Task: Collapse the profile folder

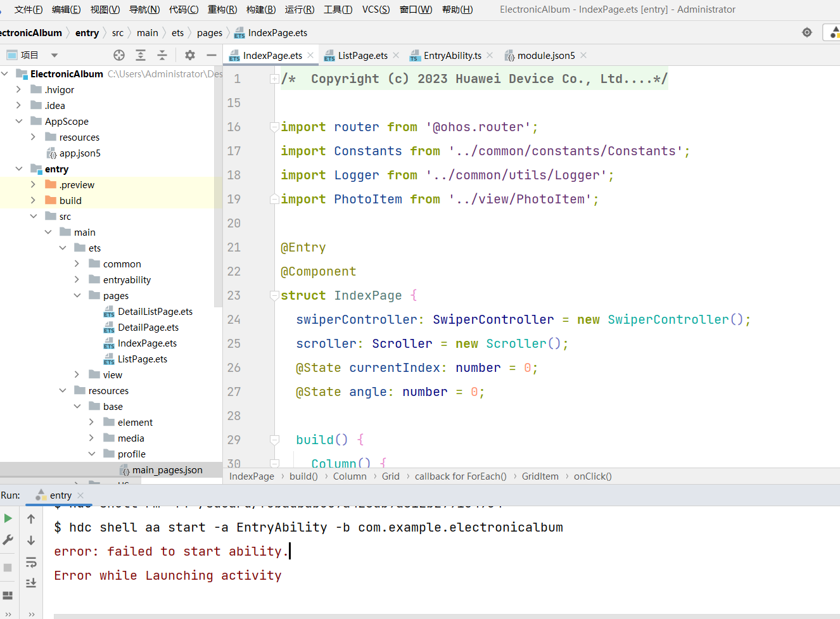Action: (92, 454)
